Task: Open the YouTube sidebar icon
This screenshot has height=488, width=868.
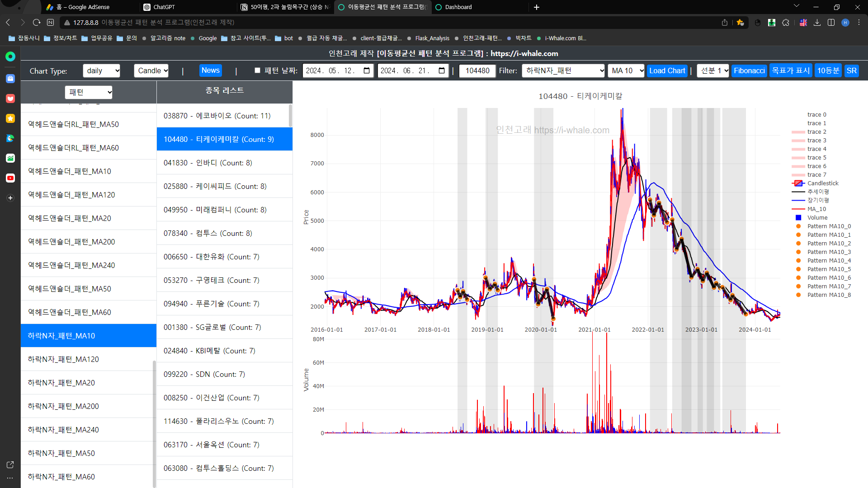Action: click(x=10, y=178)
